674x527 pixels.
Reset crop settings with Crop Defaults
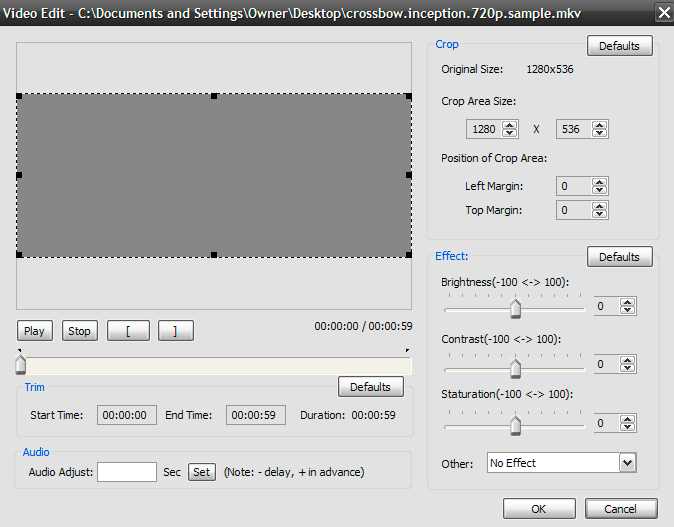pos(619,46)
